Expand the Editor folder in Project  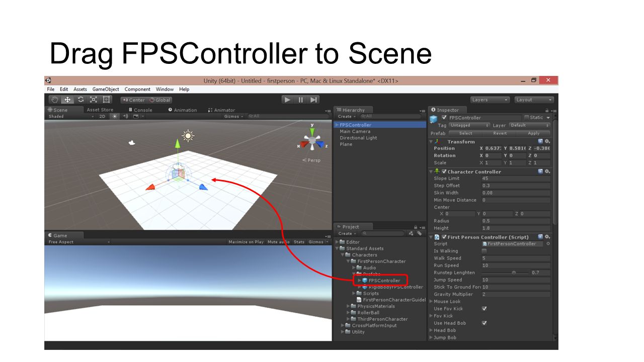point(338,242)
